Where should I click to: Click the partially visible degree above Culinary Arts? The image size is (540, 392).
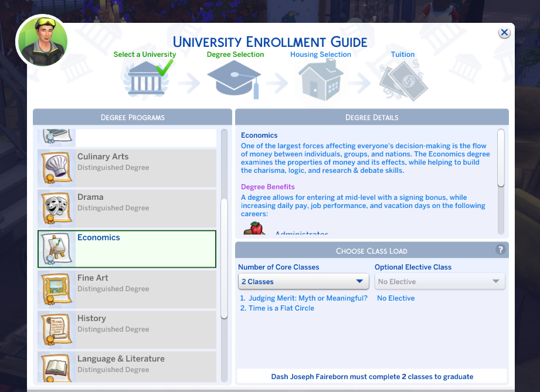click(127, 138)
